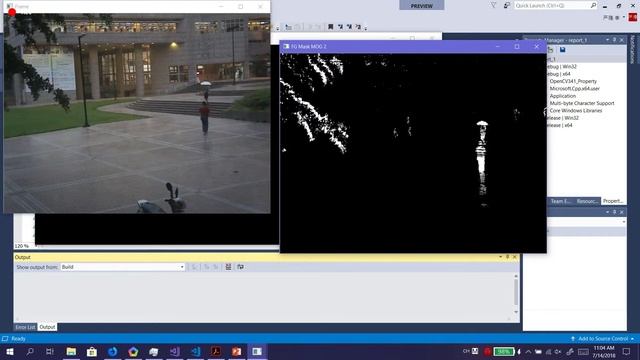Open Task View on the taskbar
Screen dimensions: 640x360
(x=50, y=351)
